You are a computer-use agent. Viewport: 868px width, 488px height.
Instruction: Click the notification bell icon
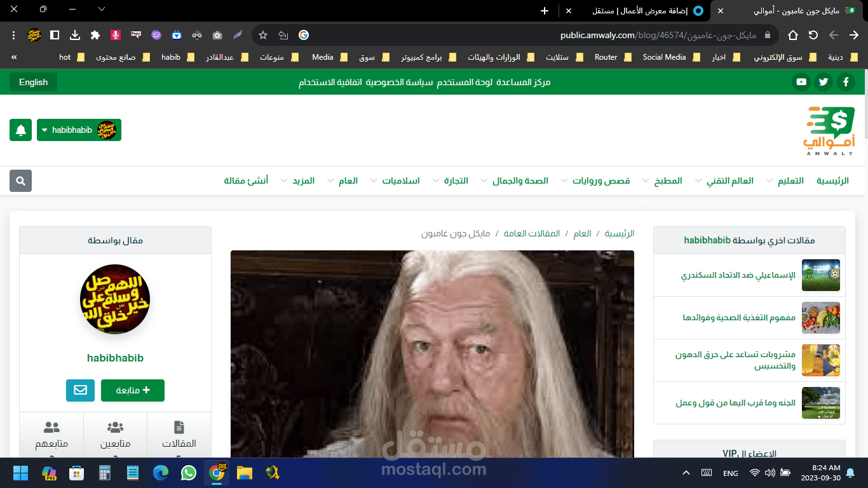(x=21, y=130)
